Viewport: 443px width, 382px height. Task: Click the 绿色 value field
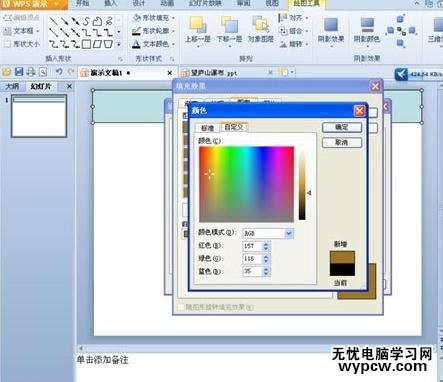click(252, 259)
